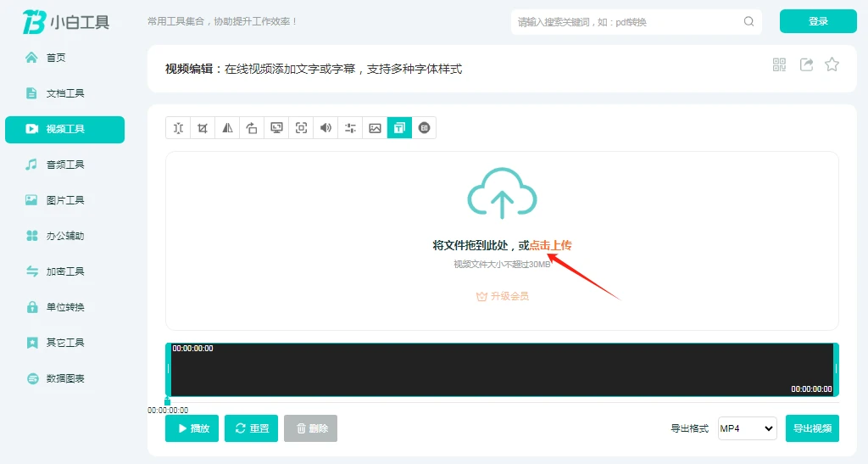Click the 升级会员 upgrade link
Viewport: 868px width, 464px height.
tap(503, 296)
